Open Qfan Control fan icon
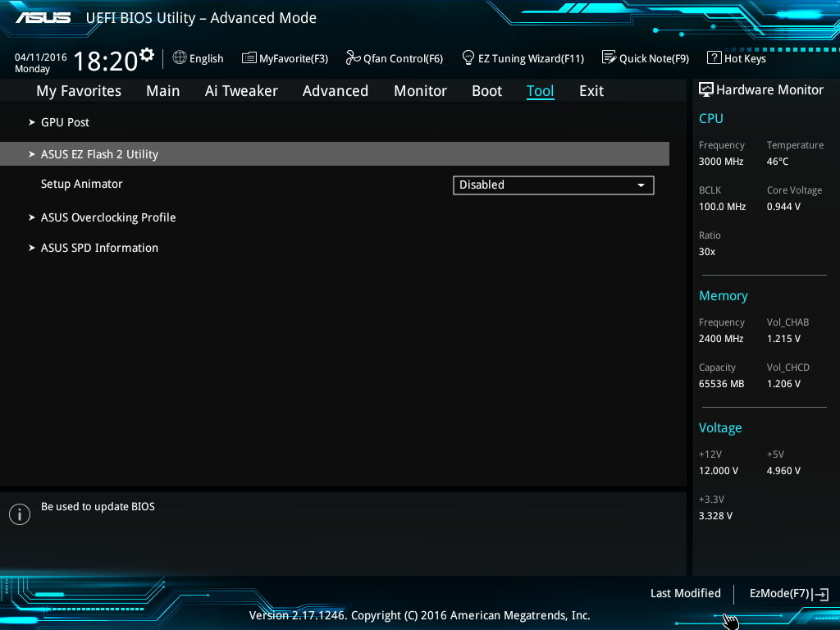840x630 pixels. click(353, 58)
